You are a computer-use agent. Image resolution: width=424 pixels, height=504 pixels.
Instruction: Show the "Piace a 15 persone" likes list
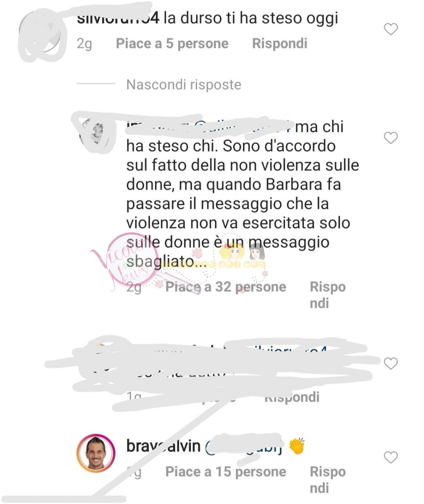226,472
